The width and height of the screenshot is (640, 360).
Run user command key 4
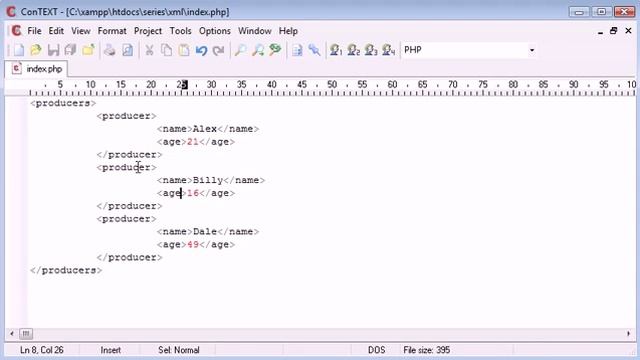pyautogui.click(x=388, y=50)
